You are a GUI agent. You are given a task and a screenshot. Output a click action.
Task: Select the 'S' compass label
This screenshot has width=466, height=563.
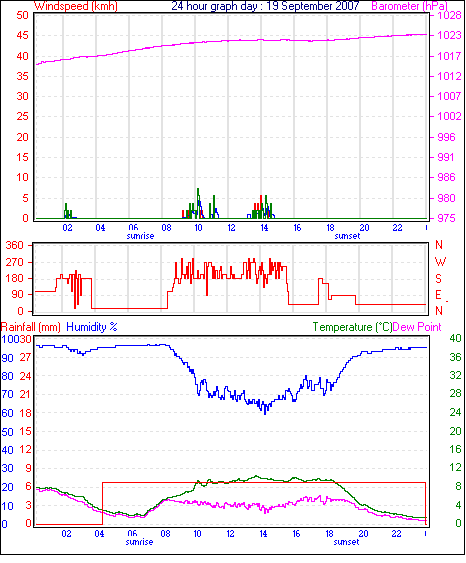point(438,279)
